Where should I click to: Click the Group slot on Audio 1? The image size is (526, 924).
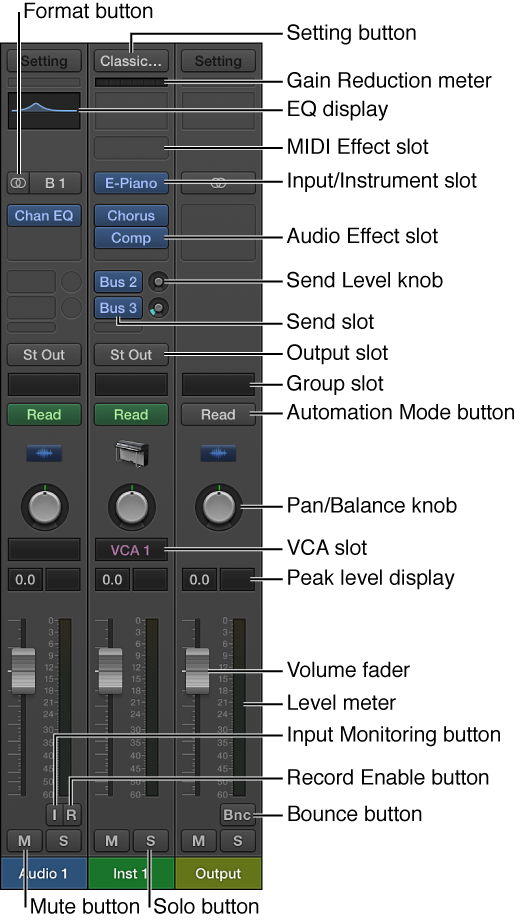coord(44,384)
